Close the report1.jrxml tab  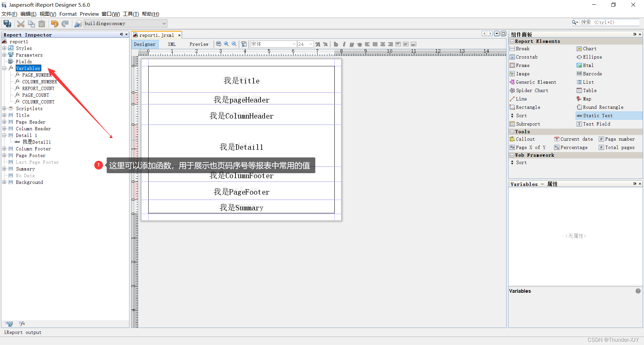[179, 35]
